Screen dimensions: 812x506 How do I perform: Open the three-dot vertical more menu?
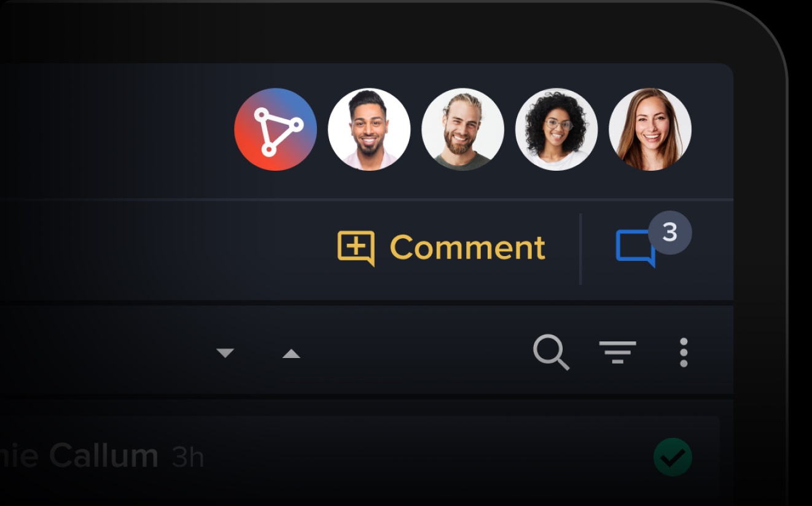click(684, 352)
